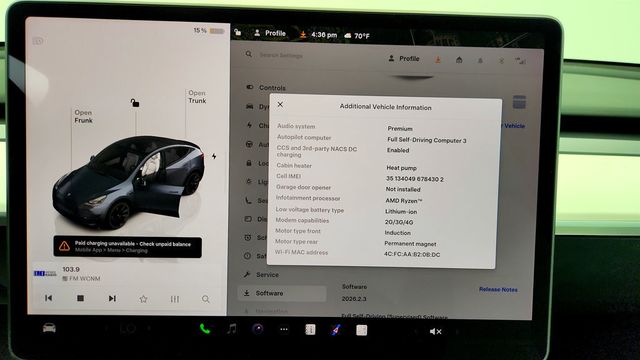Open the Dynamics tab with car icon
The width and height of the screenshot is (640, 360).
coord(257,107)
